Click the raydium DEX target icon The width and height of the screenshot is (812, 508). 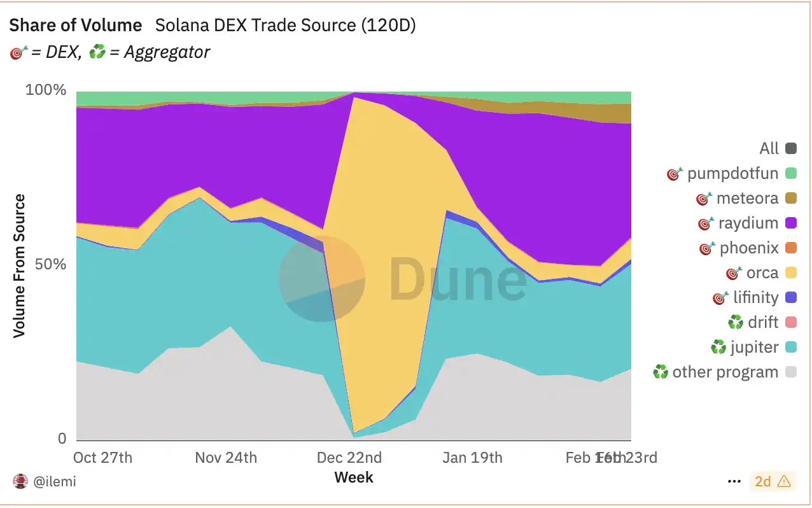click(x=706, y=223)
